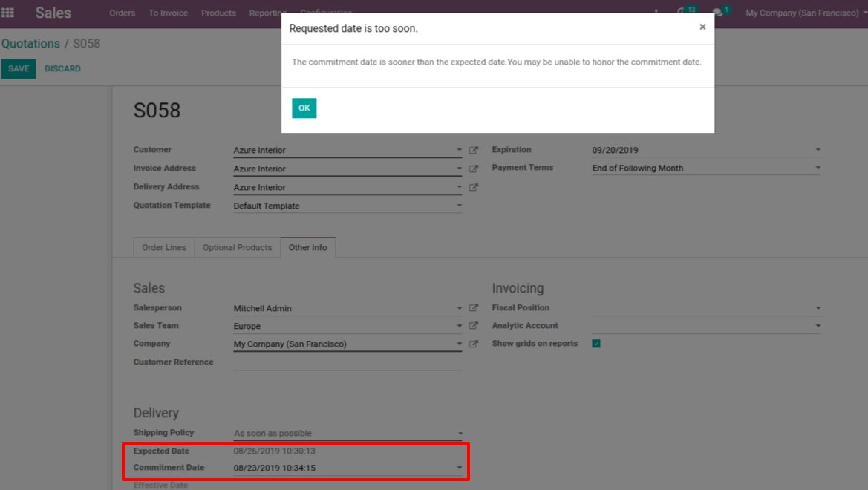Open My Company (San Francisco) switcher

click(x=806, y=13)
